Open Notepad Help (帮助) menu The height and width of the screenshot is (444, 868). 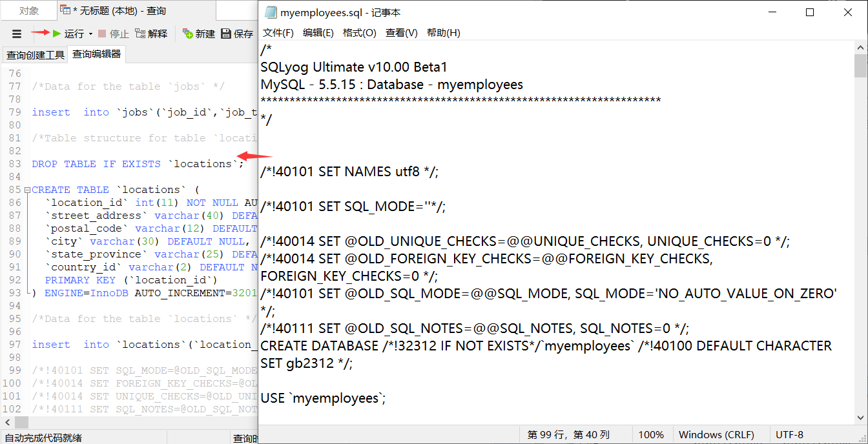coord(443,33)
